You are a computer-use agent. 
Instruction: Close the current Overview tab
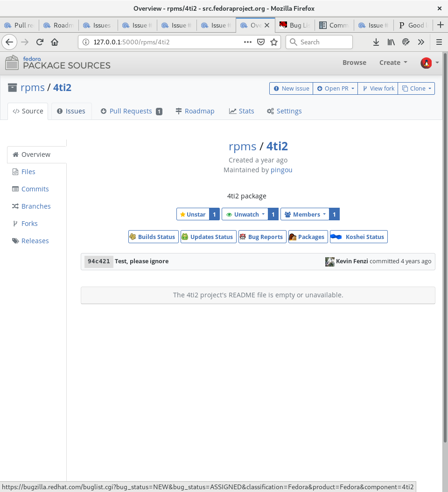tap(267, 25)
